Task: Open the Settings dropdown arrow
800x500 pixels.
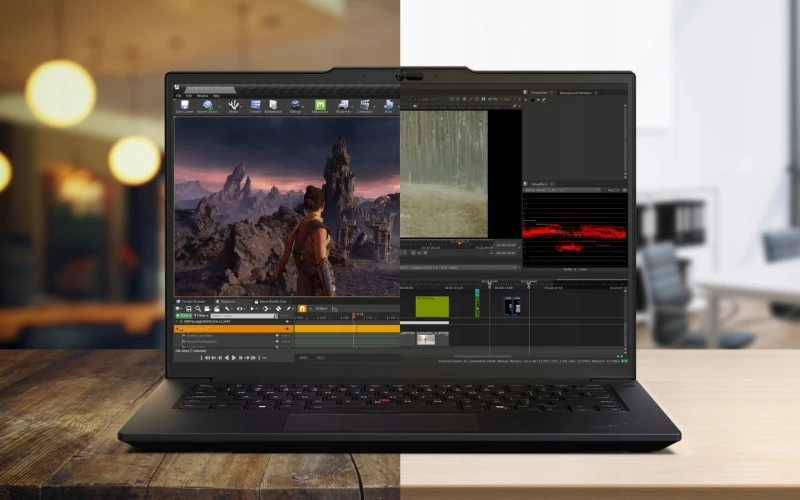Action: point(303,107)
